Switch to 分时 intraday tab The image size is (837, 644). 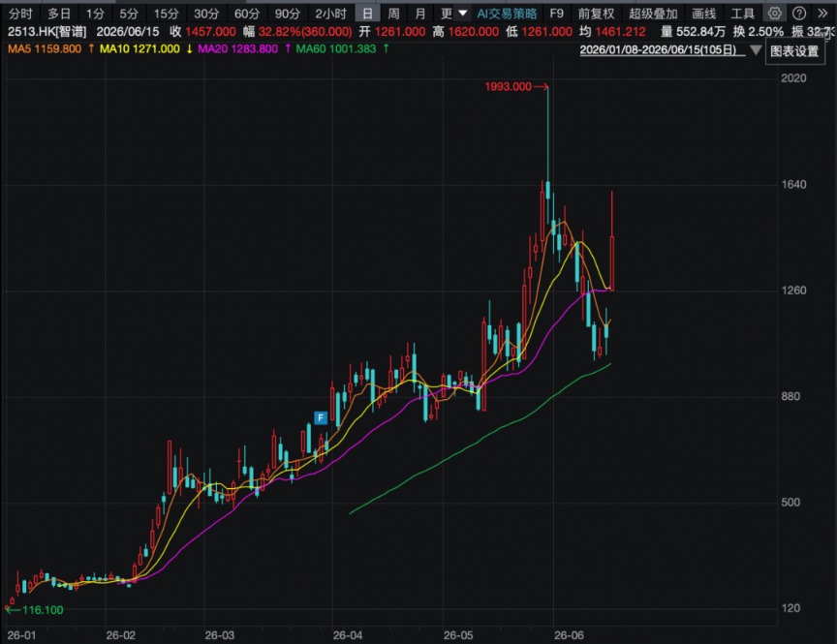point(20,14)
